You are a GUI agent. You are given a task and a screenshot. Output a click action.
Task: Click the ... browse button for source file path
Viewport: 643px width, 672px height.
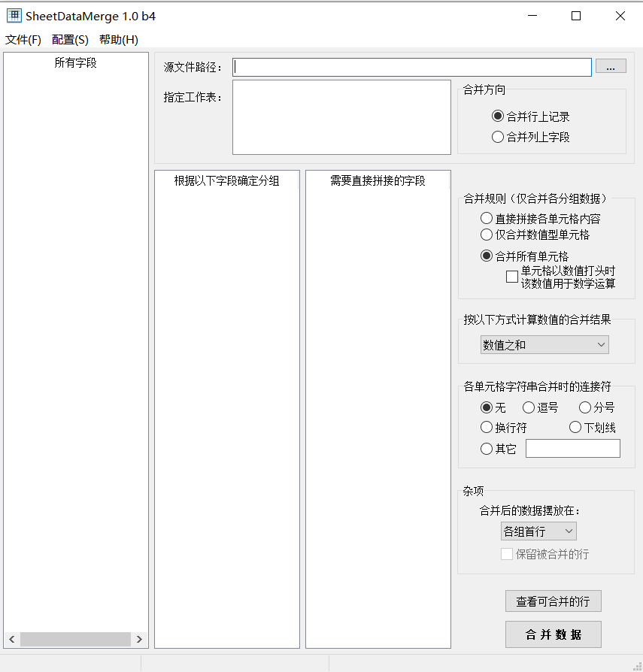click(611, 66)
